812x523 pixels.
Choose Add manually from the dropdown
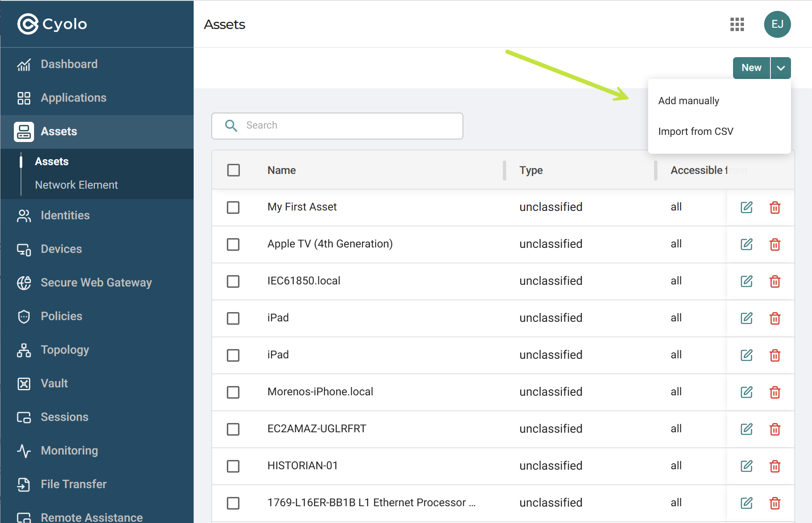(719, 101)
